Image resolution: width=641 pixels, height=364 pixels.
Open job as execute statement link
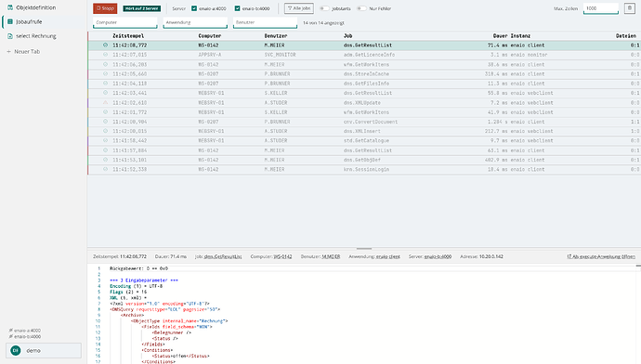pyautogui.click(x=601, y=256)
